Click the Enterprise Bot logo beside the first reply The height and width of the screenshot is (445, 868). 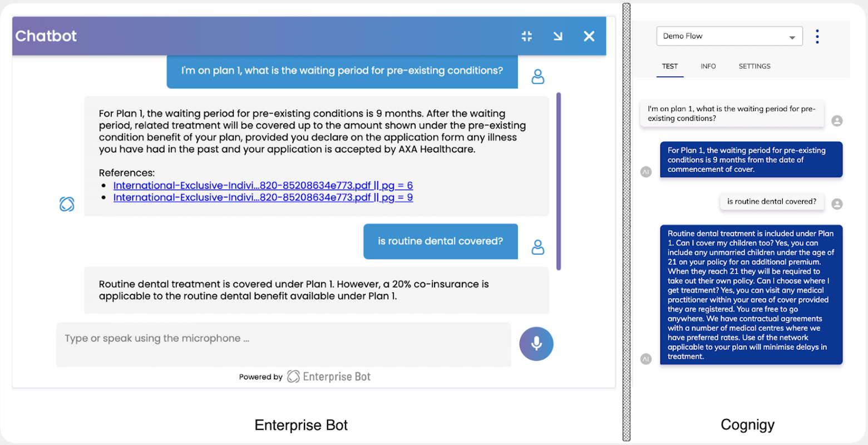(67, 204)
